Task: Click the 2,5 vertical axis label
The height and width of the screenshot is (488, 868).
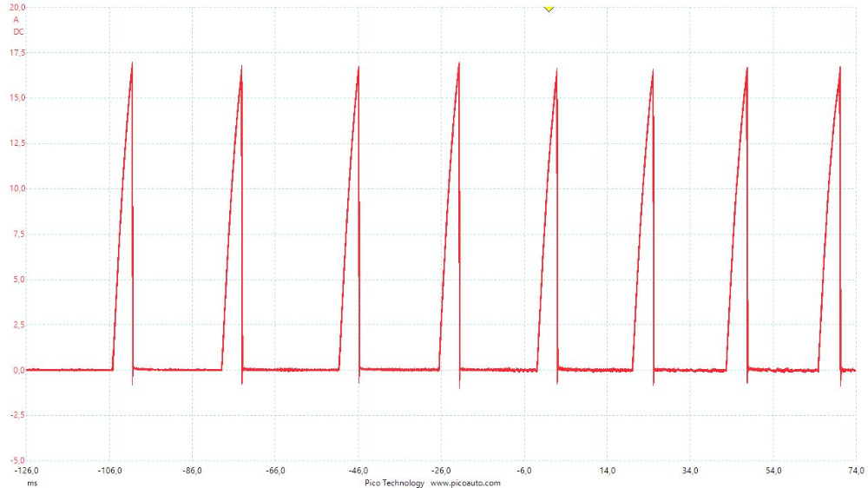Action: tap(19, 325)
